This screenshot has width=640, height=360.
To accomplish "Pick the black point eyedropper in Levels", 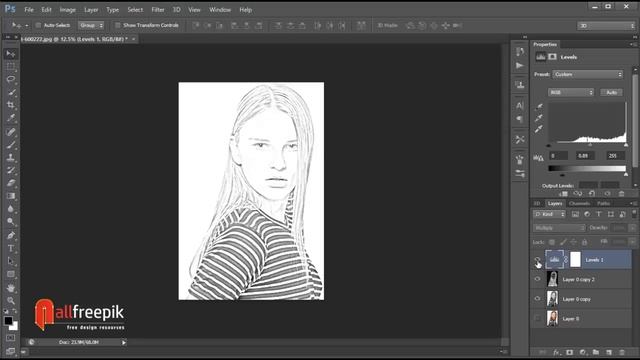I will pyautogui.click(x=539, y=107).
